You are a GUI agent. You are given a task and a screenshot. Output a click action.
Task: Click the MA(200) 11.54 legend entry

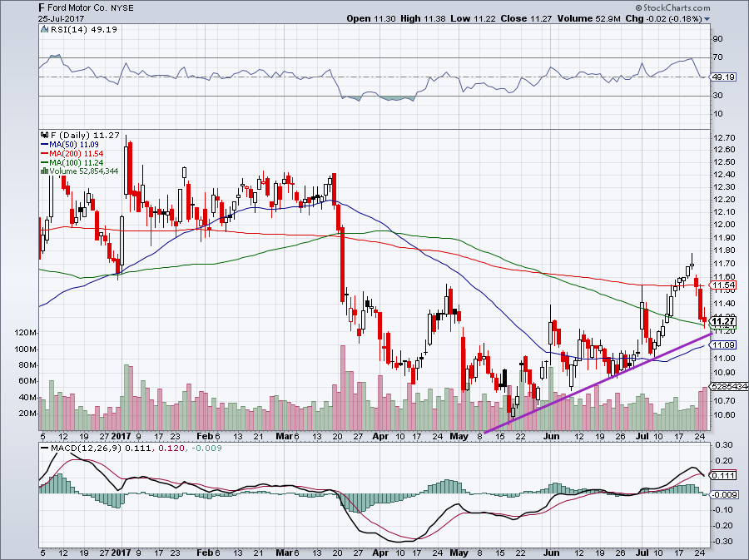click(x=77, y=153)
